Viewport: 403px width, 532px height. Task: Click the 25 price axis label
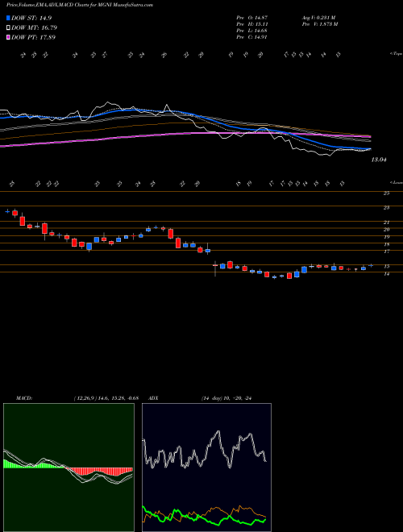click(386, 193)
